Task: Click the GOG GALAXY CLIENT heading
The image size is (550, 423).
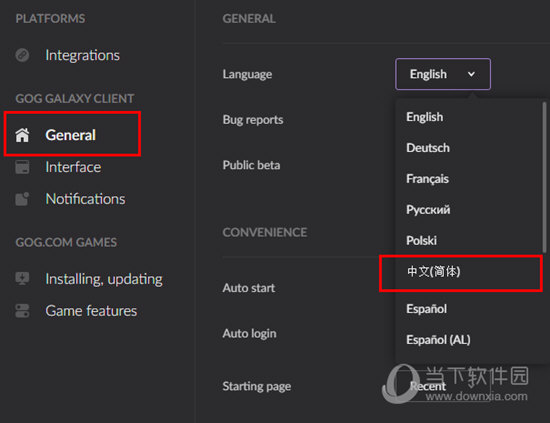Action: click(x=75, y=99)
